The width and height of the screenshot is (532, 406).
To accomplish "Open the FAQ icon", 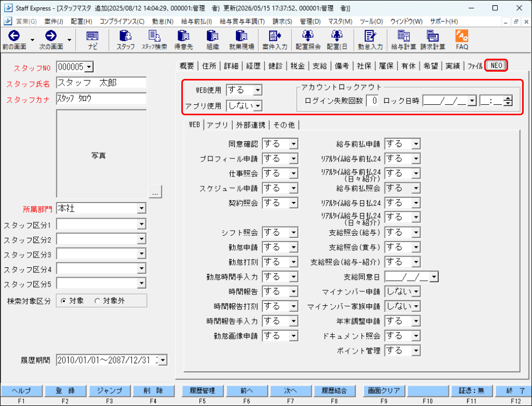I will 462,40.
